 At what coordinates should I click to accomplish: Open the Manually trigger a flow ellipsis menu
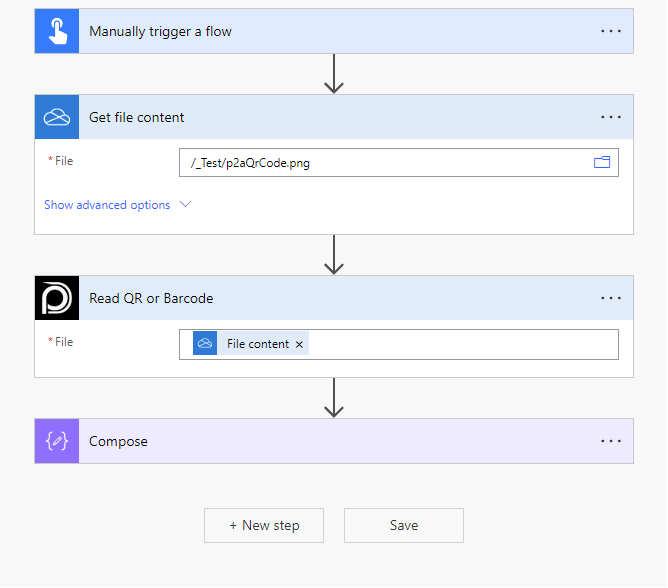click(611, 31)
